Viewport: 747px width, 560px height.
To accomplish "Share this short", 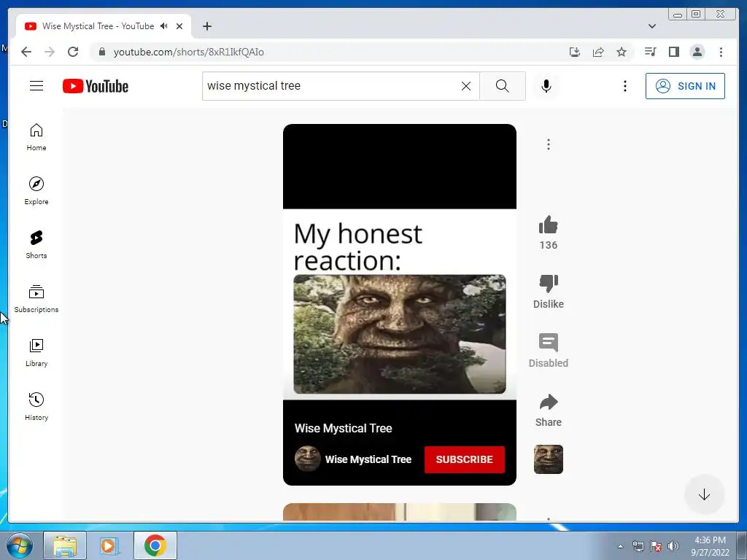I will tap(549, 402).
